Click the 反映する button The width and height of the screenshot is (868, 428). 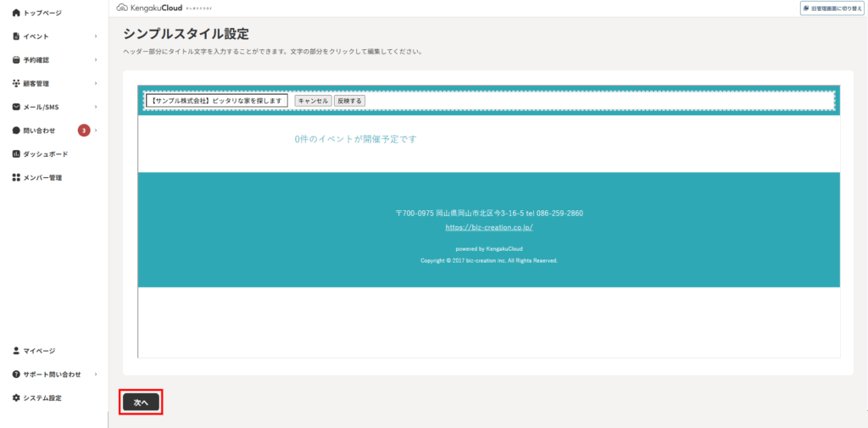(350, 101)
